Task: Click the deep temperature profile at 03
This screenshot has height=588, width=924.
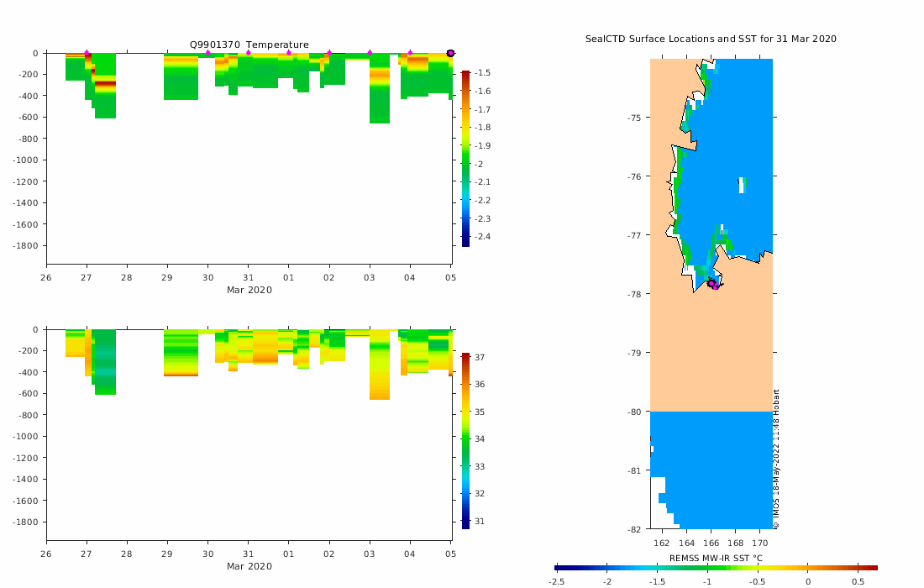Action: [x=380, y=88]
